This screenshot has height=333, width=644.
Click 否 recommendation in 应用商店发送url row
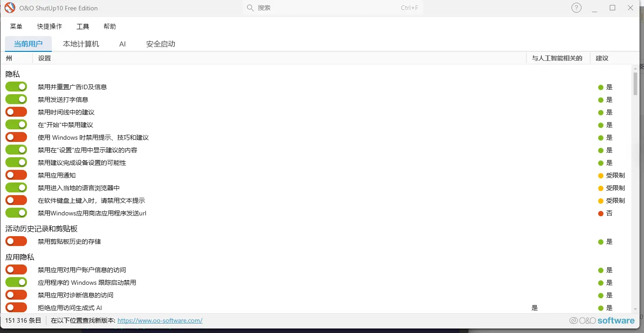[x=609, y=213]
